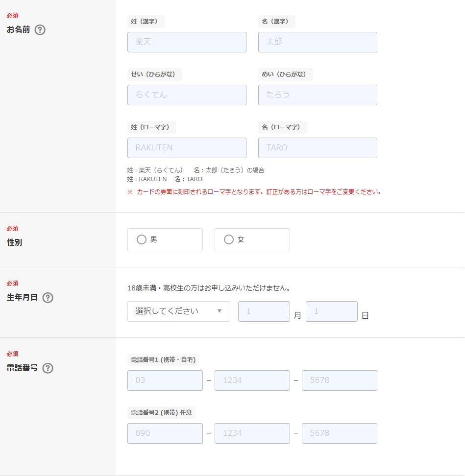Open the help icon beside 生年月日
The width and height of the screenshot is (465, 476).
(48, 298)
